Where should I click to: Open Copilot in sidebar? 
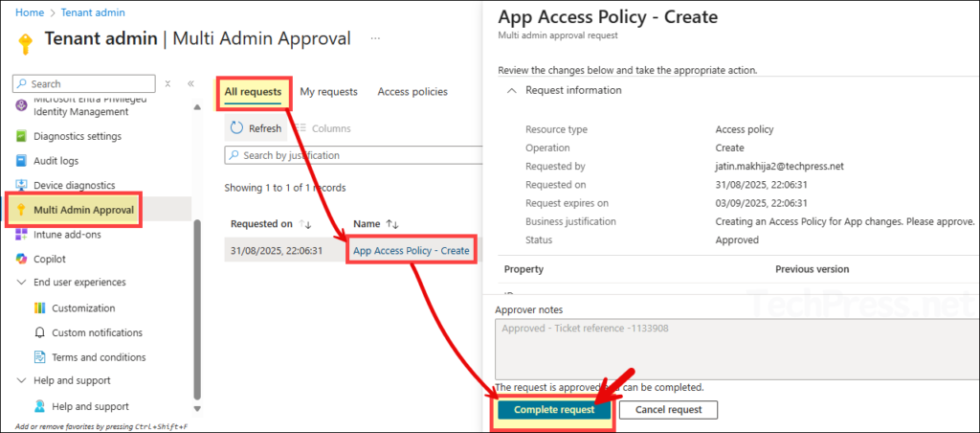50,259
